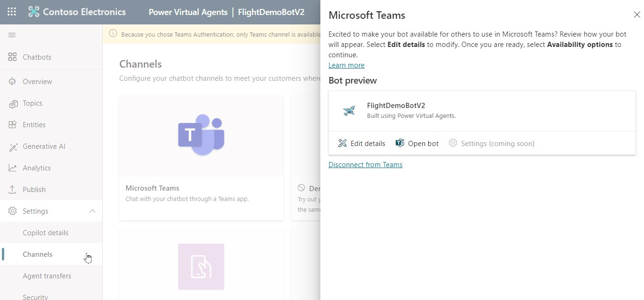This screenshot has height=300, width=644.
Task: Select the Microsoft Teams channel card title
Action: pyautogui.click(x=152, y=188)
